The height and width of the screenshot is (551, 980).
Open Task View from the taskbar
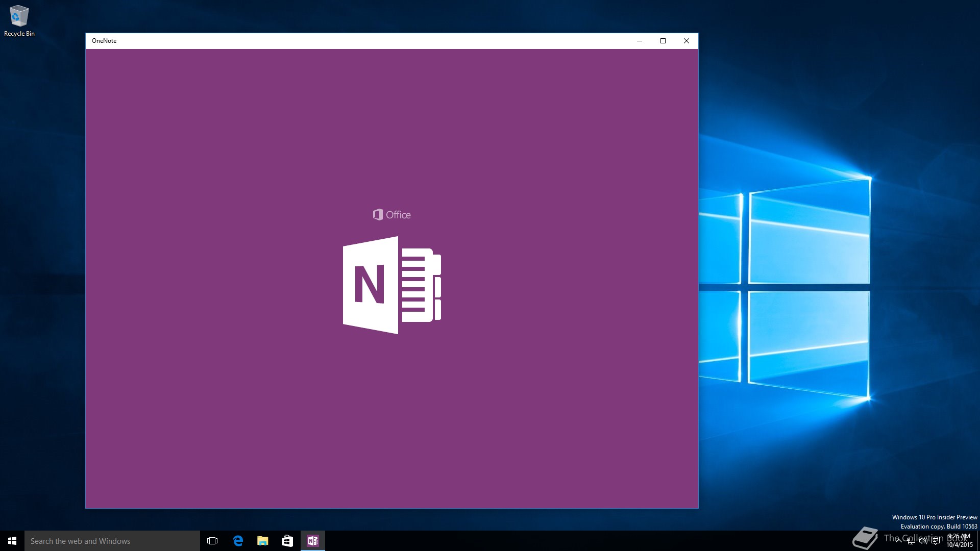212,541
